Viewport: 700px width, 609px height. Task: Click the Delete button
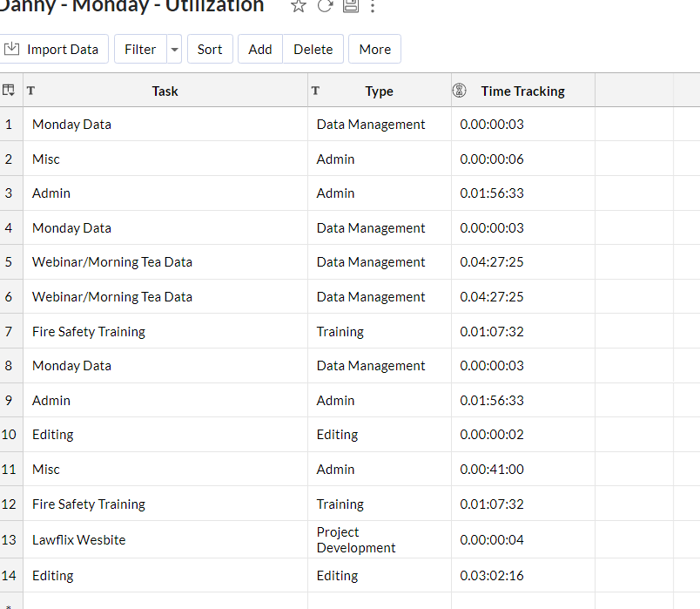(313, 49)
